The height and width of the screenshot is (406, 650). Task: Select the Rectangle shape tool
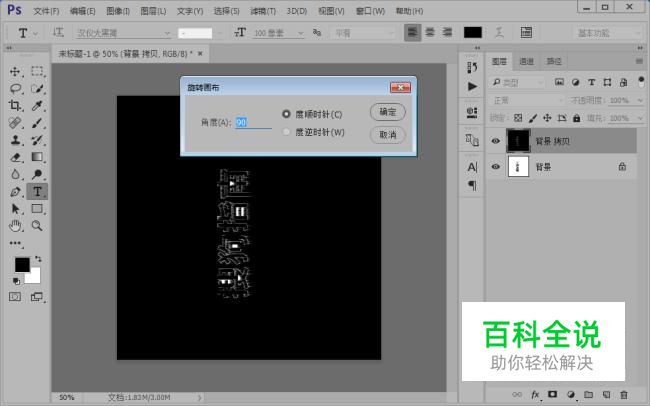pyautogui.click(x=37, y=209)
